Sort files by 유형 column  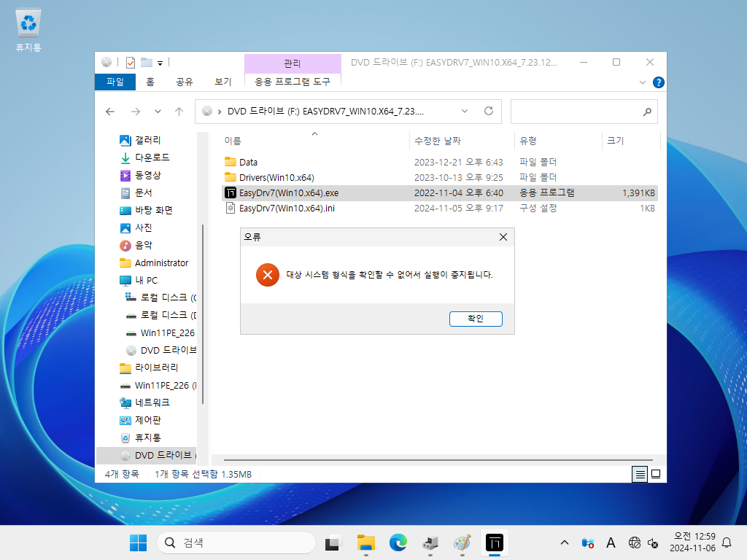pos(558,141)
